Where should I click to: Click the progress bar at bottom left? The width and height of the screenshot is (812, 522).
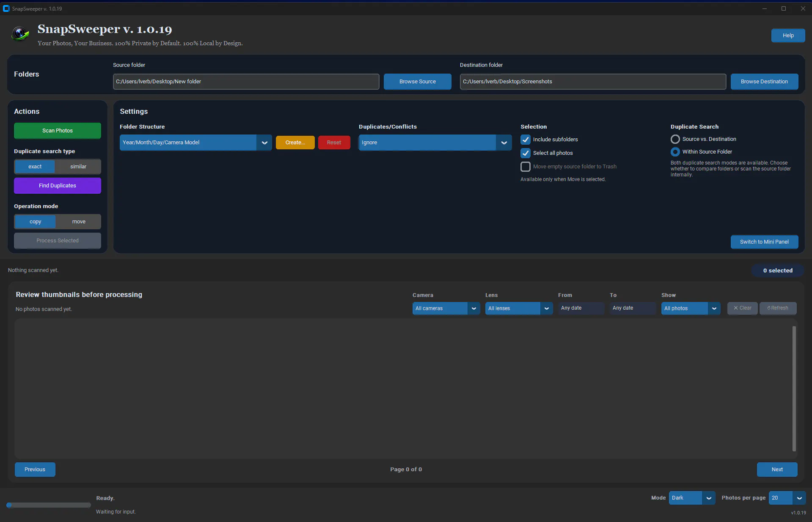point(49,505)
